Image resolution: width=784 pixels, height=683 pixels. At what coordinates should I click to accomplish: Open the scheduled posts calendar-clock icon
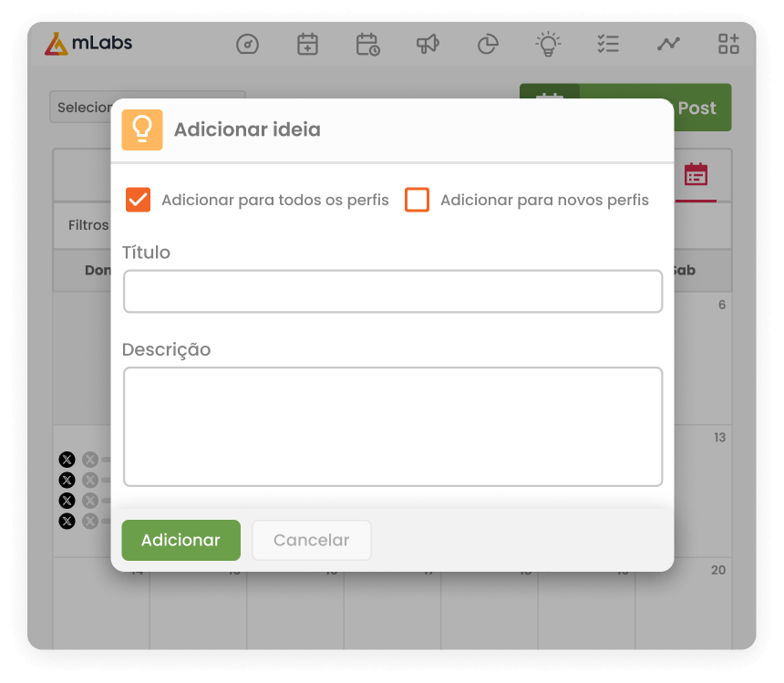[x=367, y=43]
